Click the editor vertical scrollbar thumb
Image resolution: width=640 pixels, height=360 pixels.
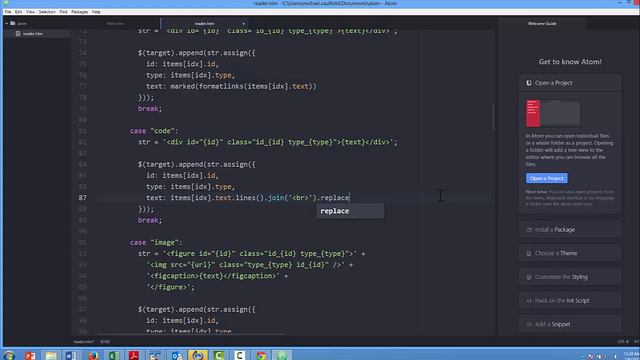point(493,117)
